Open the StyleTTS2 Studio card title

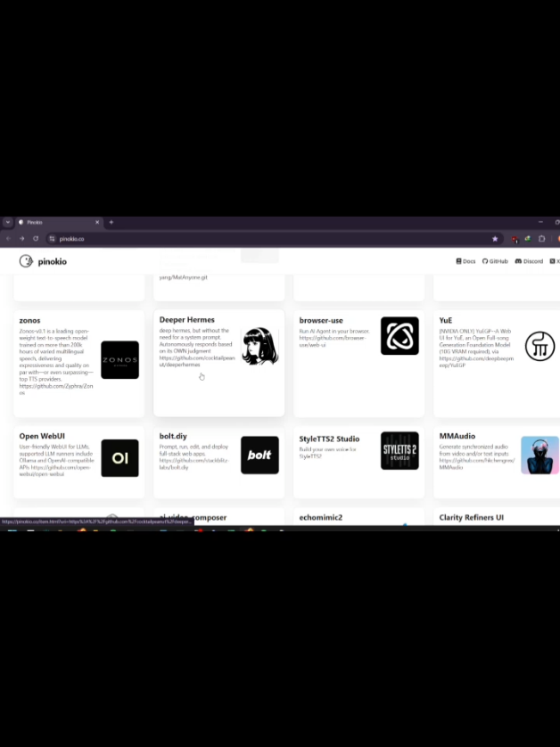[x=329, y=439]
